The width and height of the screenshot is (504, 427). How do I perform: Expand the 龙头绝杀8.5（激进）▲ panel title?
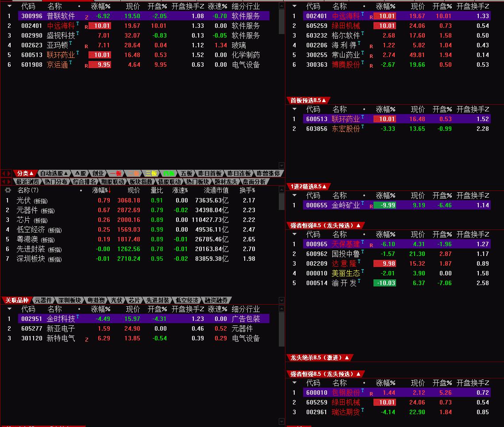(x=320, y=358)
